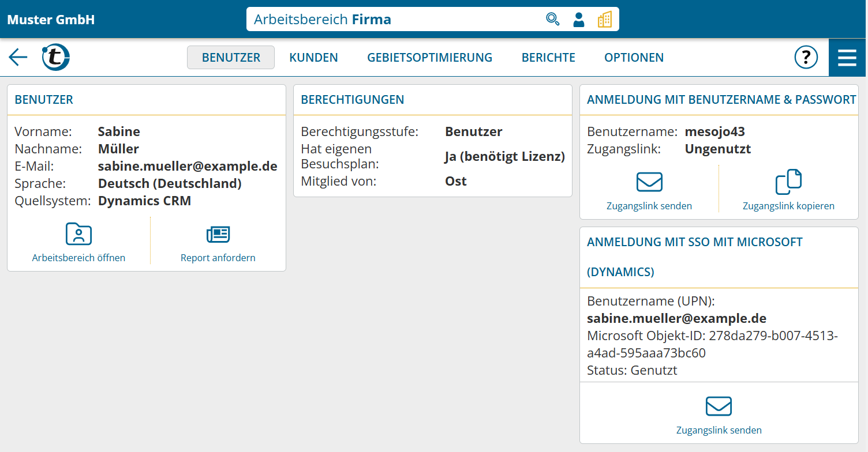Click the Muster GmbH company title
The width and height of the screenshot is (868, 452).
coord(51,20)
